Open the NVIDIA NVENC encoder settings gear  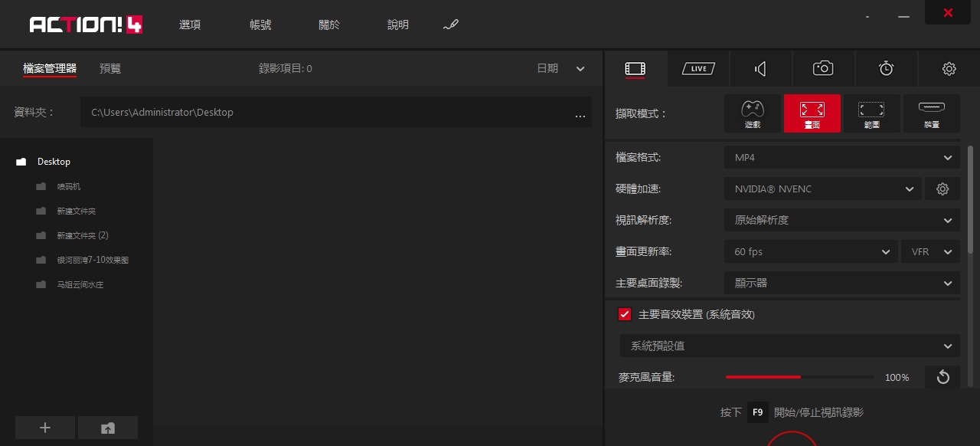pyautogui.click(x=942, y=189)
